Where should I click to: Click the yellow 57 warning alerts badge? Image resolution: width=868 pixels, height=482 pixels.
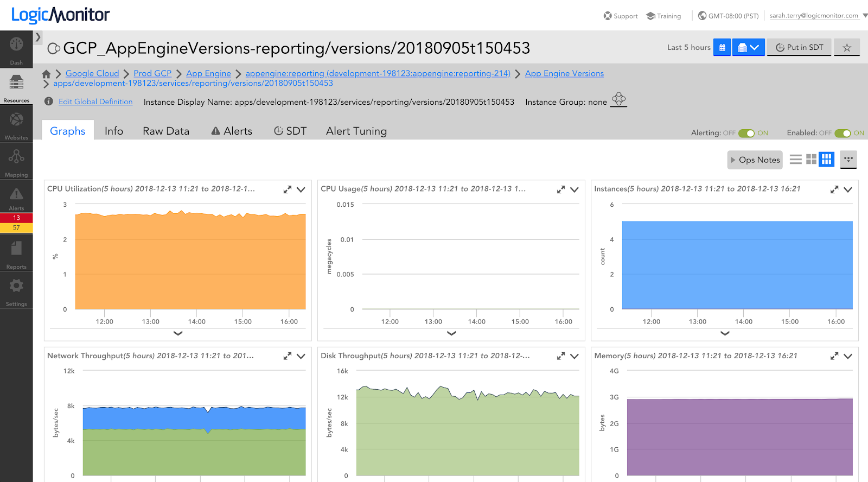click(x=16, y=227)
